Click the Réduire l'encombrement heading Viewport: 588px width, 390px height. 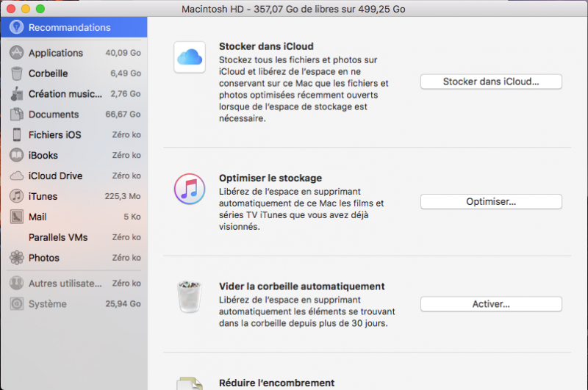tap(277, 383)
